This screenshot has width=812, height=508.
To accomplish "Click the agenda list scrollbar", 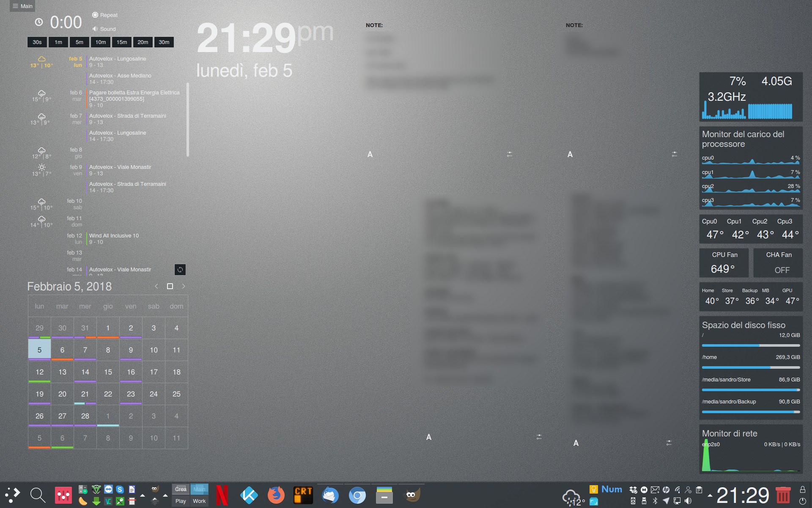I will click(x=187, y=120).
